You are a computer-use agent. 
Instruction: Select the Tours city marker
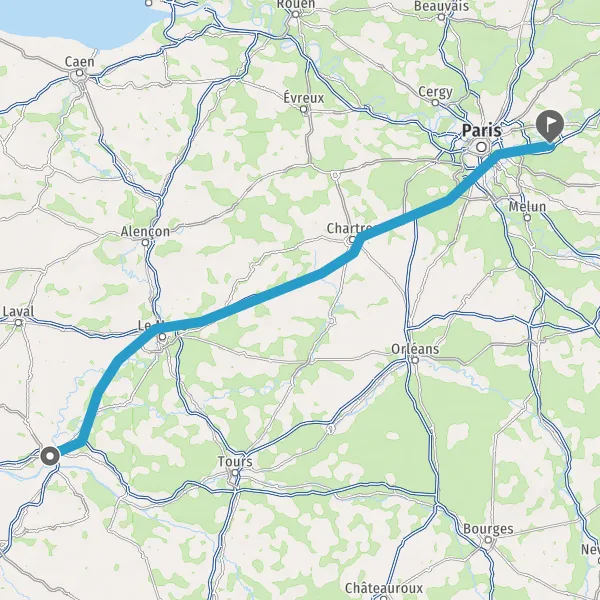tap(235, 473)
